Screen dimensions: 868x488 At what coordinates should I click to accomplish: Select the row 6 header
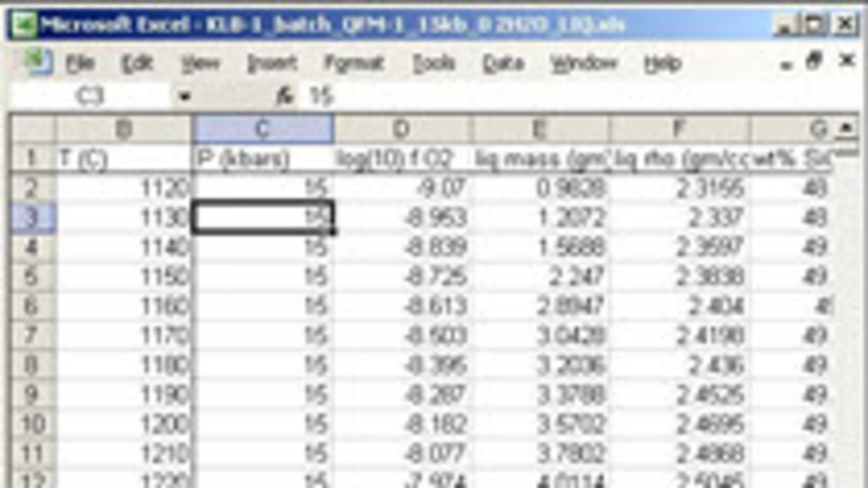click(x=32, y=305)
